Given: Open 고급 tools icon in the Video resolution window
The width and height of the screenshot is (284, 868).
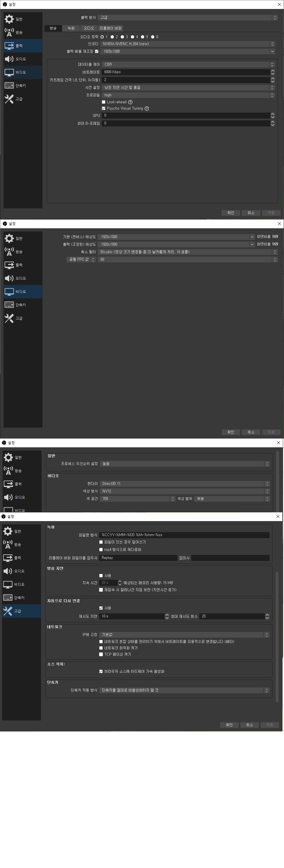Looking at the screenshot, I should pyautogui.click(x=9, y=318).
